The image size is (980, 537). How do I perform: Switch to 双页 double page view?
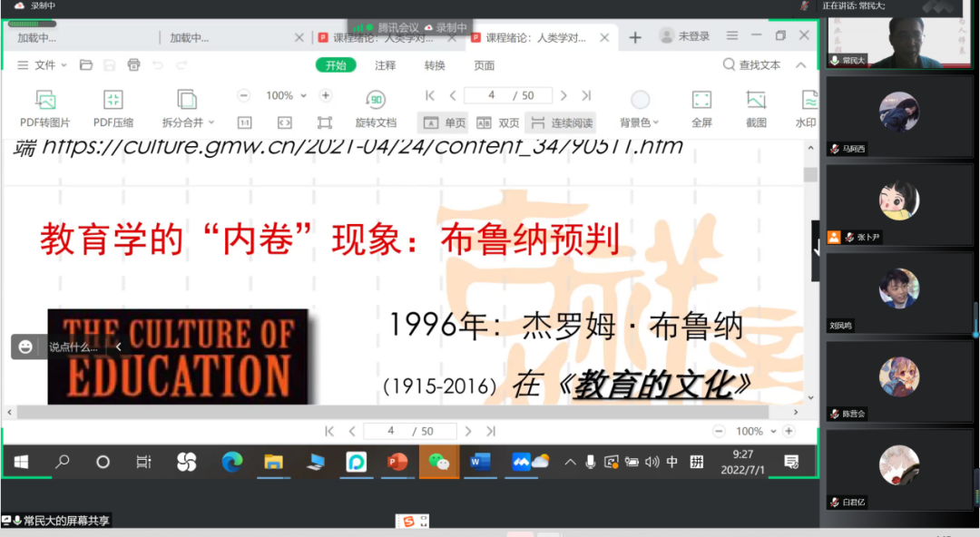tap(498, 122)
